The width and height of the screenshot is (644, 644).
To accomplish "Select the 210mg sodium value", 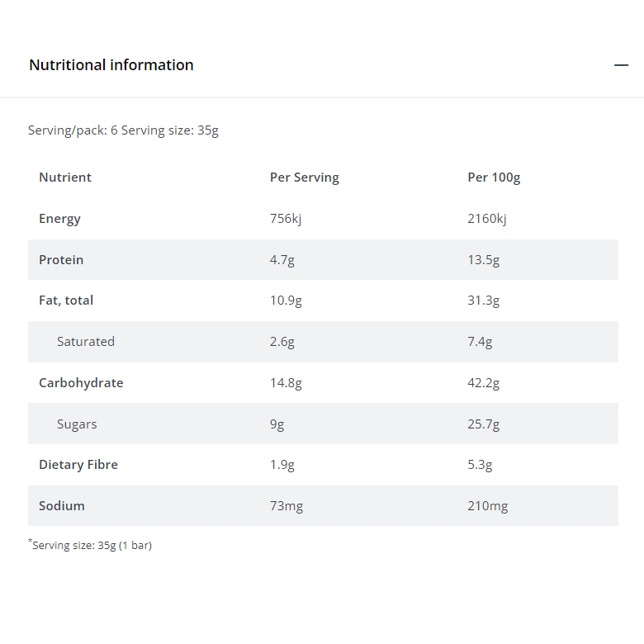I will point(487,506).
